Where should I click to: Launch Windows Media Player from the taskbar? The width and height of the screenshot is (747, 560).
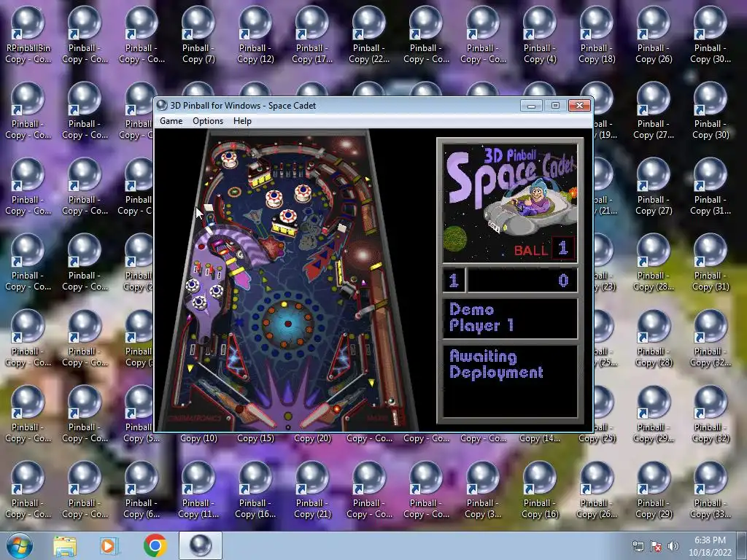point(109,546)
